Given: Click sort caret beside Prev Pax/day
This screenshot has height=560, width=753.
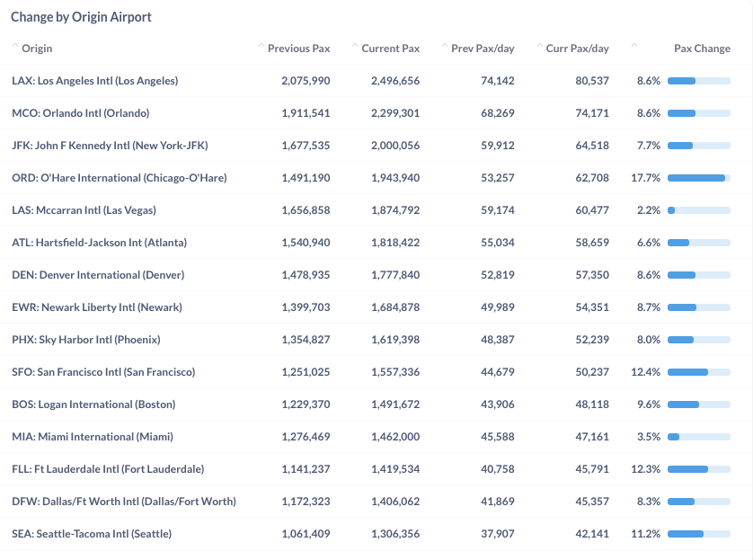Looking at the screenshot, I should coord(445,45).
